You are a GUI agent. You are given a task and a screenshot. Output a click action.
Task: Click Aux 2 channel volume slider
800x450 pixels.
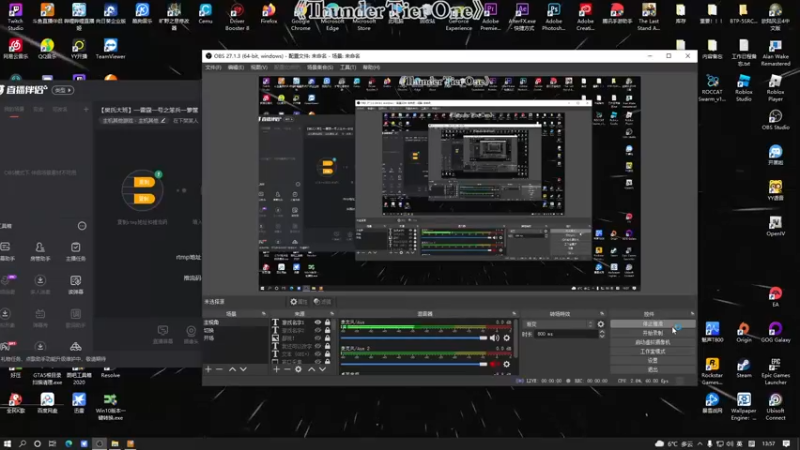click(414, 364)
